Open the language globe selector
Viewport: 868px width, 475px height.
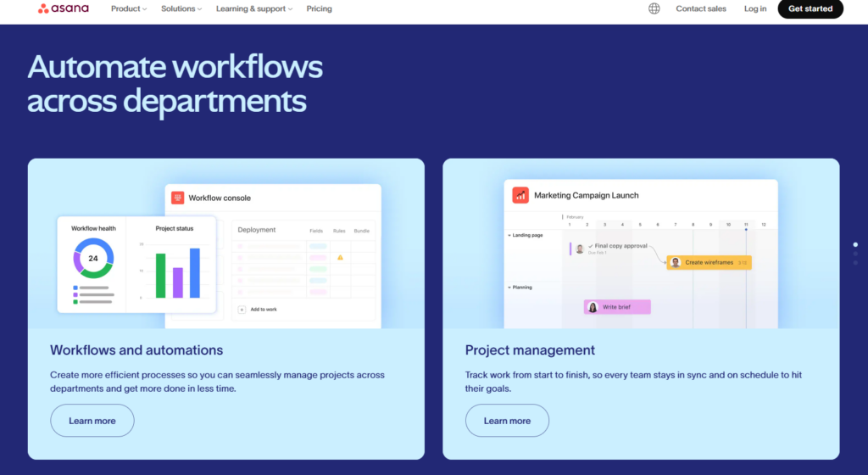click(654, 8)
